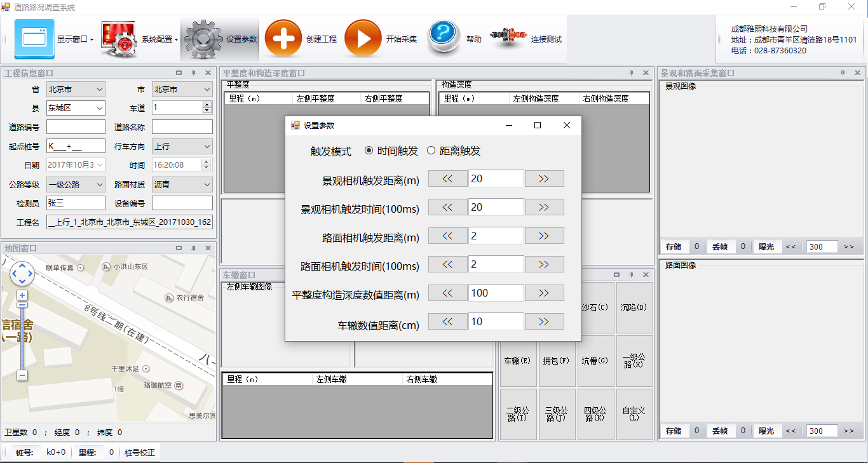Click the 开始采集 play icon
This screenshot has height=463, width=868.
[363, 39]
